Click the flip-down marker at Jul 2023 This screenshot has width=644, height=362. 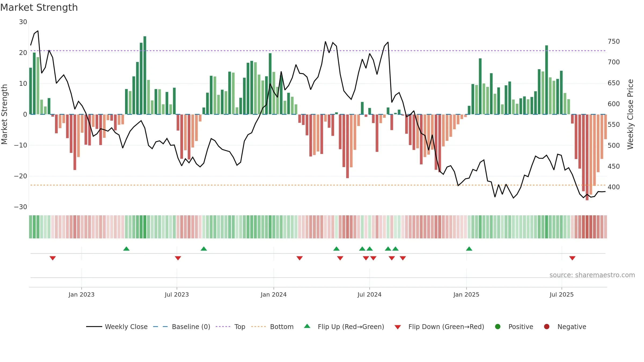click(178, 258)
